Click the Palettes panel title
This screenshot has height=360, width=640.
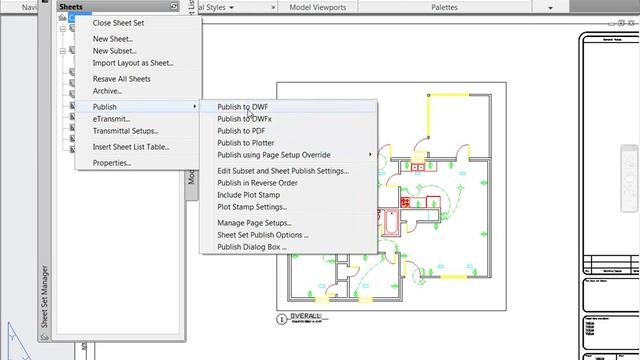click(x=444, y=7)
